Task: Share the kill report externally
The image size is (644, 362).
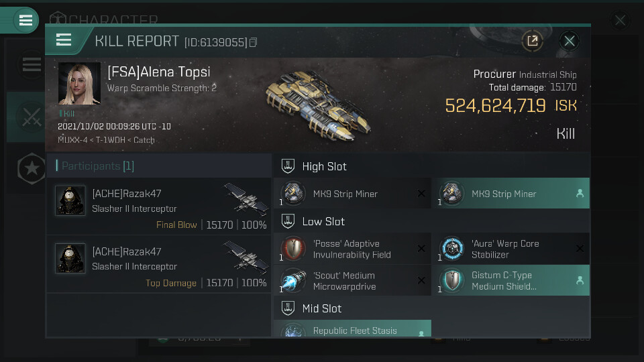Action: (x=532, y=41)
